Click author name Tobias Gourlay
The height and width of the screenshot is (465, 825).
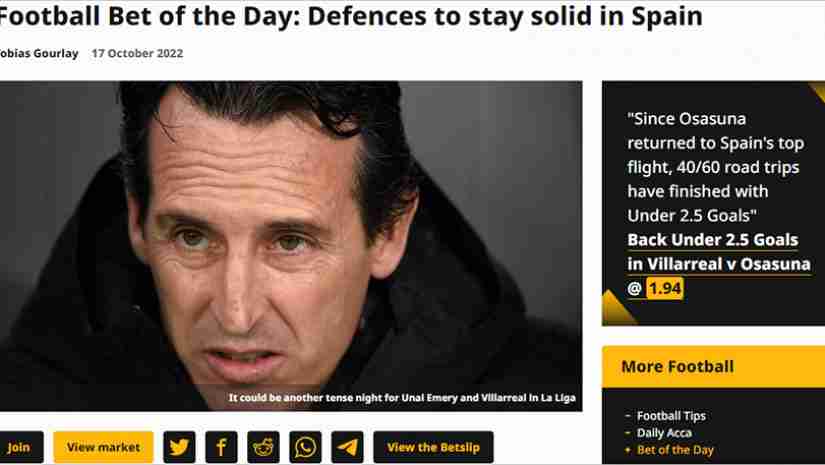pyautogui.click(x=38, y=53)
